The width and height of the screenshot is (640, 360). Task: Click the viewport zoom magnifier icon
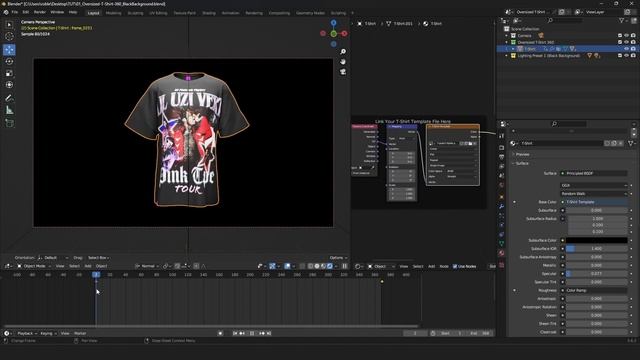[x=343, y=52]
